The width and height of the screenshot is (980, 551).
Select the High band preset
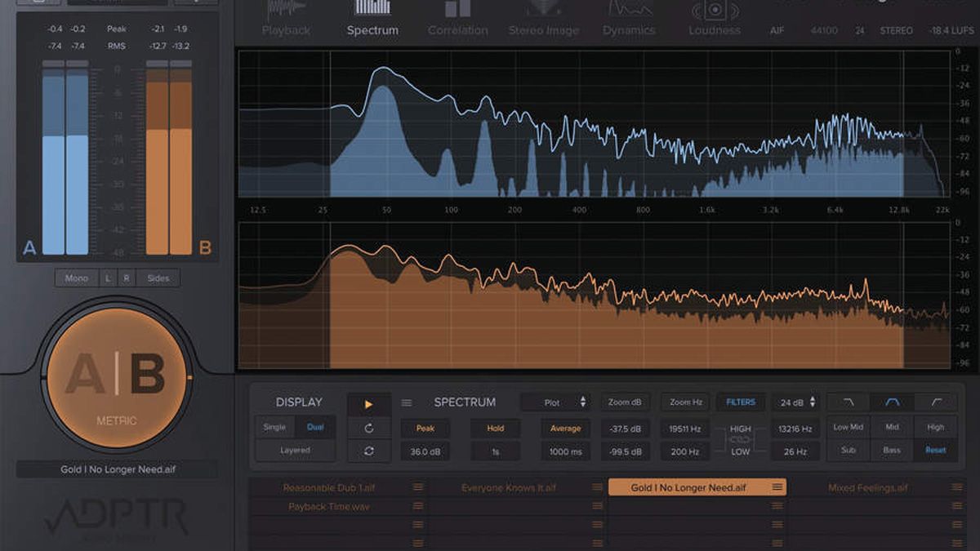(936, 427)
